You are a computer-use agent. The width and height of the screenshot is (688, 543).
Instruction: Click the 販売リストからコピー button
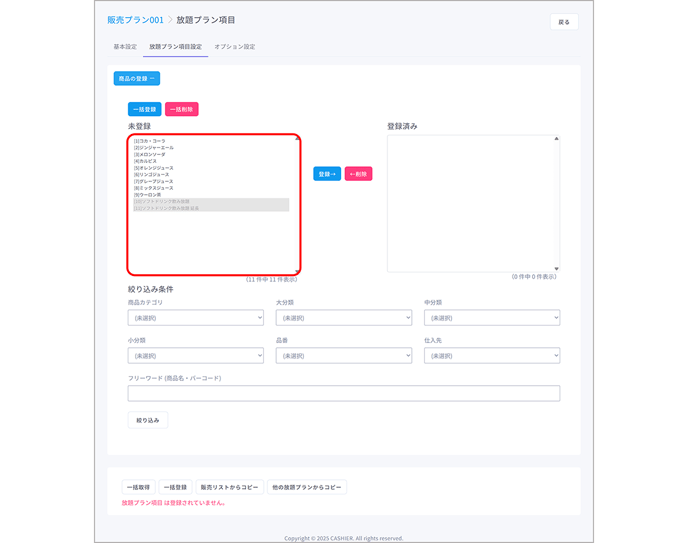tap(229, 487)
